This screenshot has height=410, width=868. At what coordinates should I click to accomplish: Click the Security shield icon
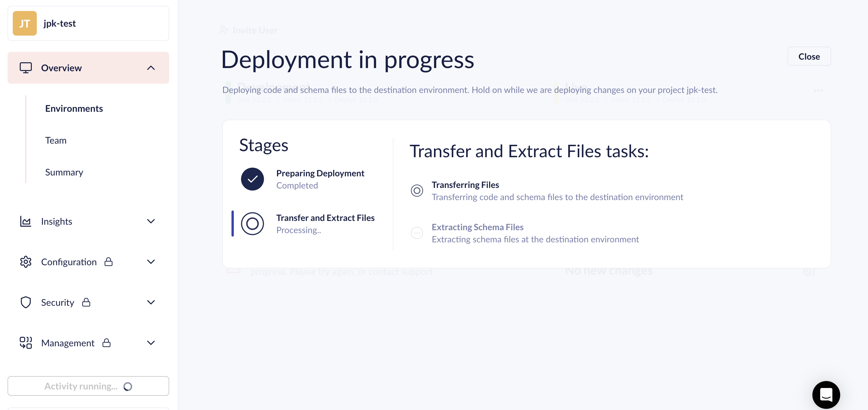[x=25, y=302]
